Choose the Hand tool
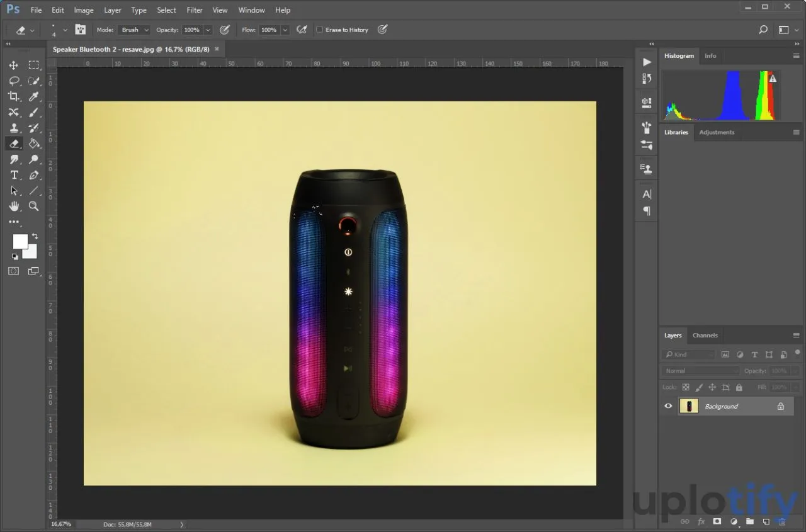 [x=14, y=207]
